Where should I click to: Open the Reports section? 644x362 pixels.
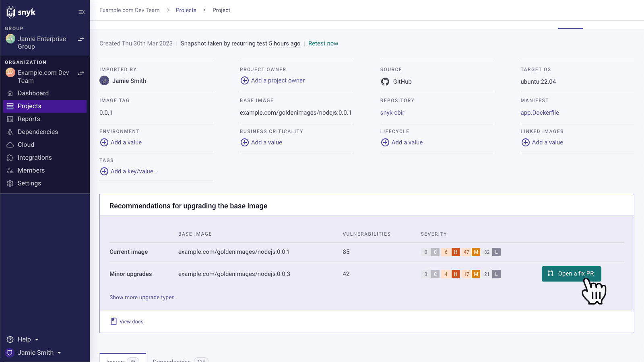(x=45, y=119)
